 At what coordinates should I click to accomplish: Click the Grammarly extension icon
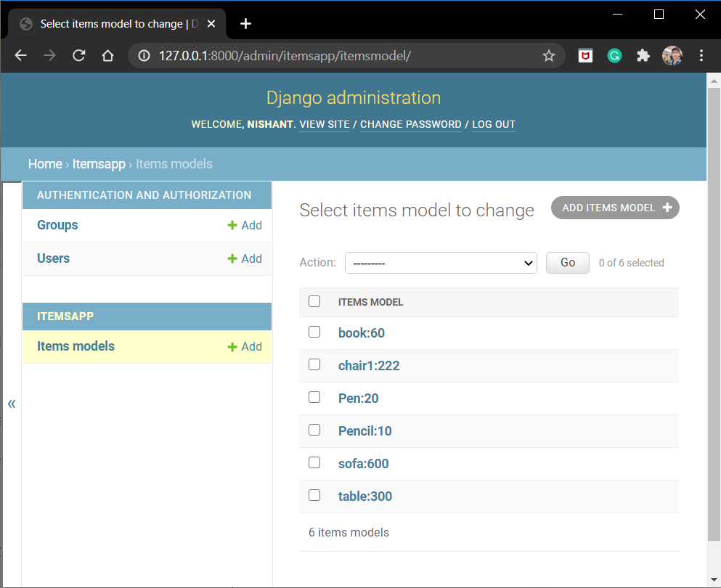pyautogui.click(x=614, y=55)
